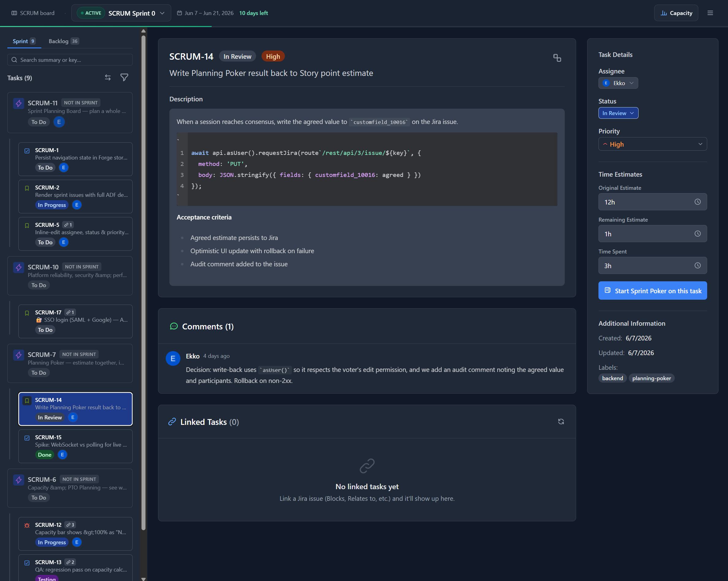Click the Done status badge on SCRUM-15

(45, 455)
